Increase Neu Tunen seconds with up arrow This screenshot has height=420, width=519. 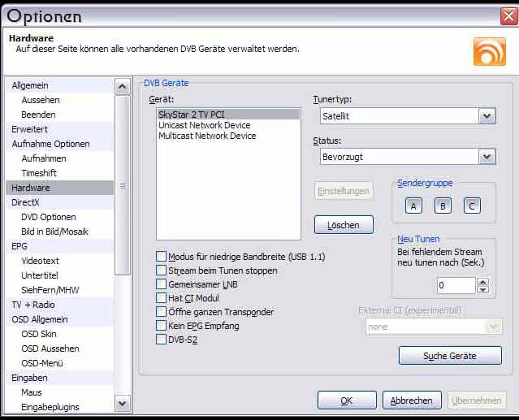pos(483,281)
